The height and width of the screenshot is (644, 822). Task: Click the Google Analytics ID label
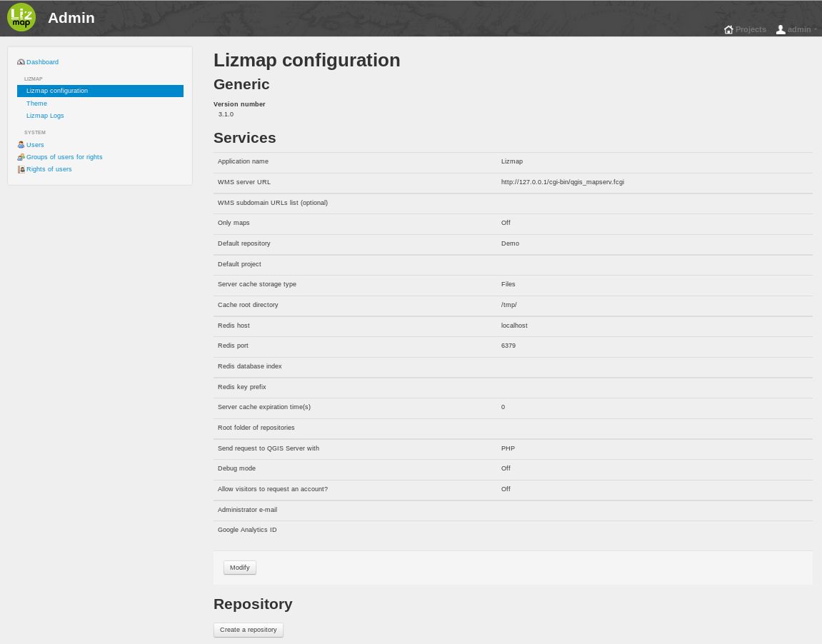pos(247,530)
